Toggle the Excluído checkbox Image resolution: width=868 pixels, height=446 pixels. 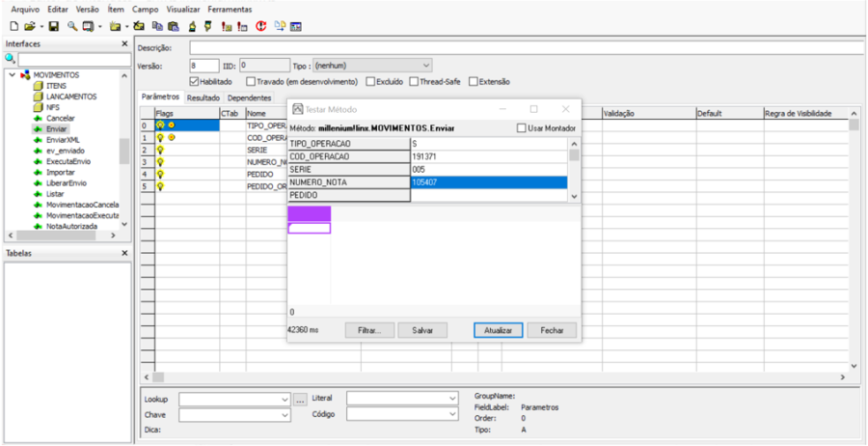[x=370, y=82]
